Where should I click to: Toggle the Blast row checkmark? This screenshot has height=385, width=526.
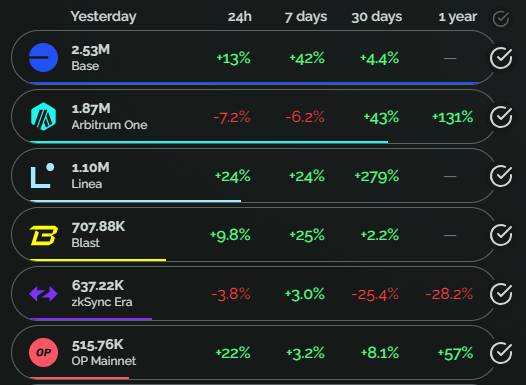[501, 235]
